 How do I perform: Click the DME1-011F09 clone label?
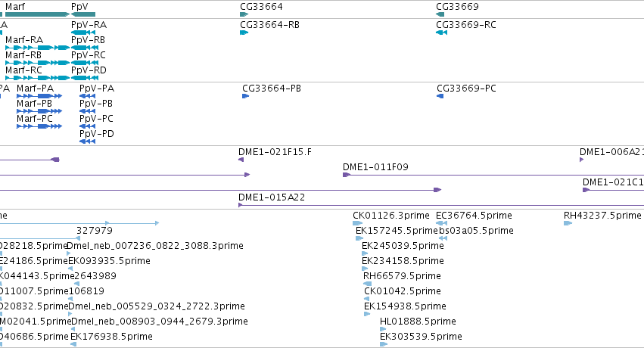coord(376,167)
